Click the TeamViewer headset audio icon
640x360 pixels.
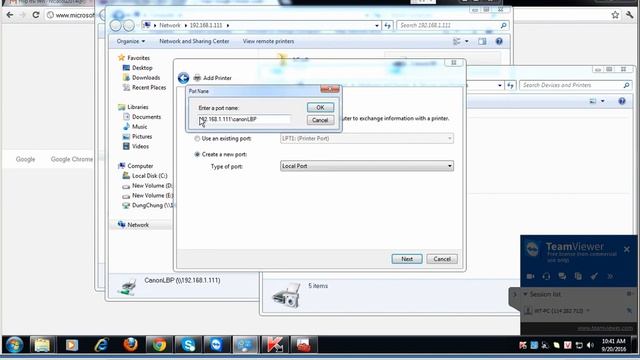point(546,276)
